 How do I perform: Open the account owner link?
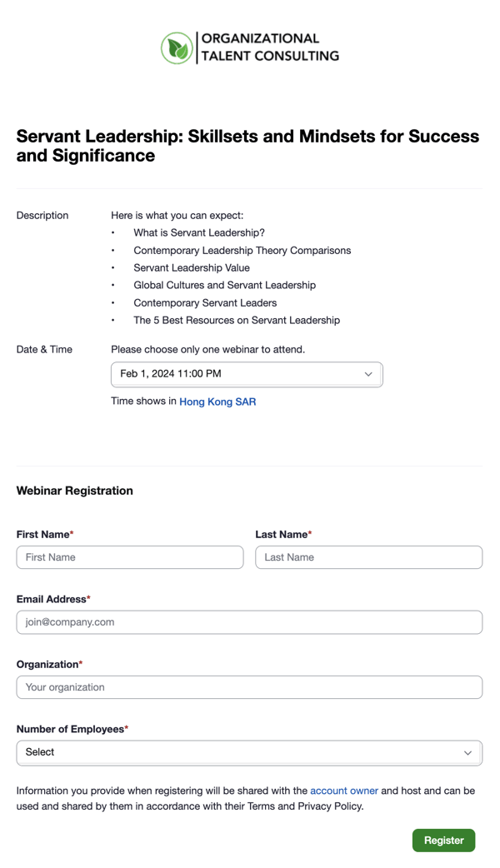344,791
